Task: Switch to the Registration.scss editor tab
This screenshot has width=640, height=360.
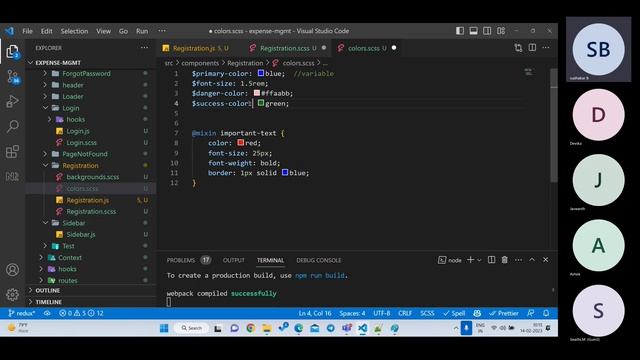Action: click(288, 48)
